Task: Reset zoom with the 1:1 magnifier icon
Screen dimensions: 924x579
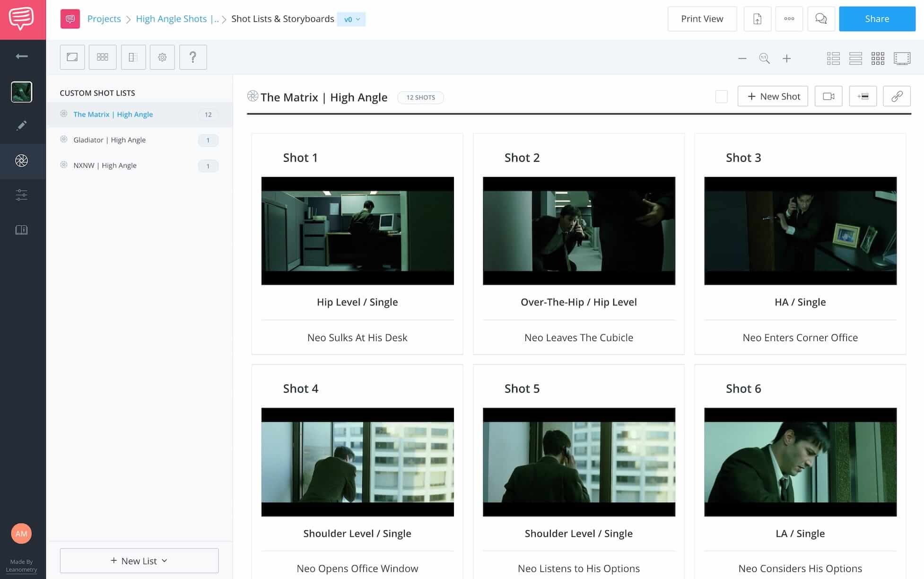Action: (x=764, y=58)
